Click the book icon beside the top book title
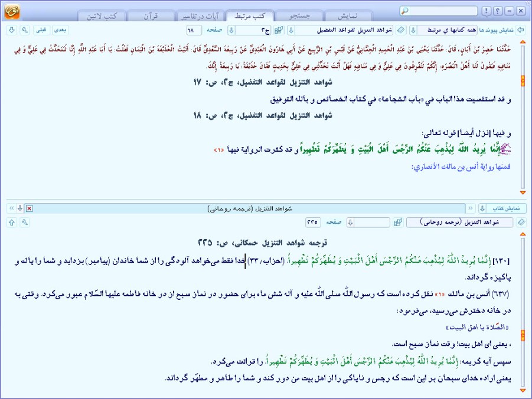 tap(401, 30)
